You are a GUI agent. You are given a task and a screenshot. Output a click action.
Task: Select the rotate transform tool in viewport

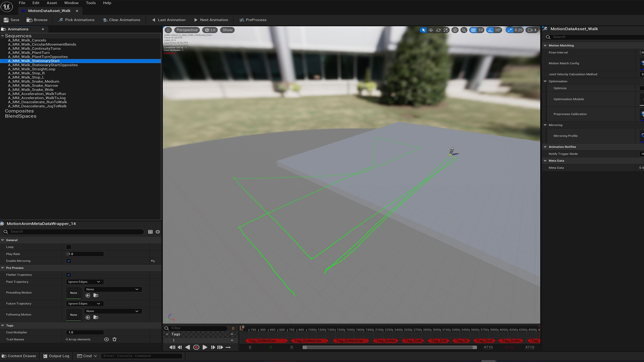(438, 30)
